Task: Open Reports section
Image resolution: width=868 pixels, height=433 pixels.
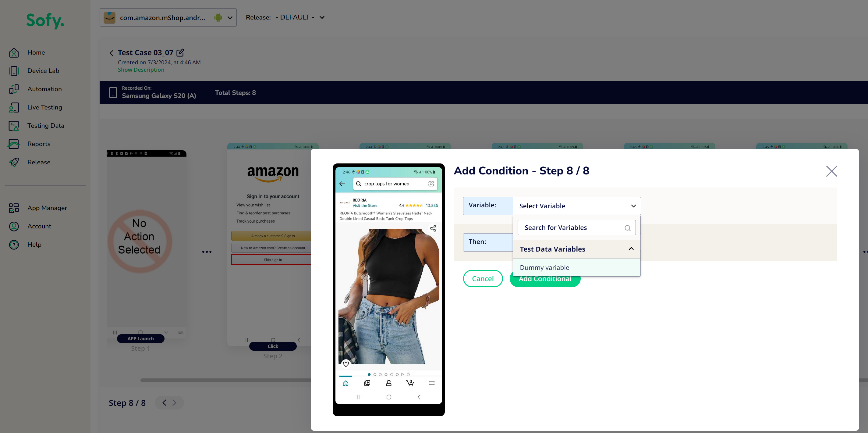Action: [39, 144]
